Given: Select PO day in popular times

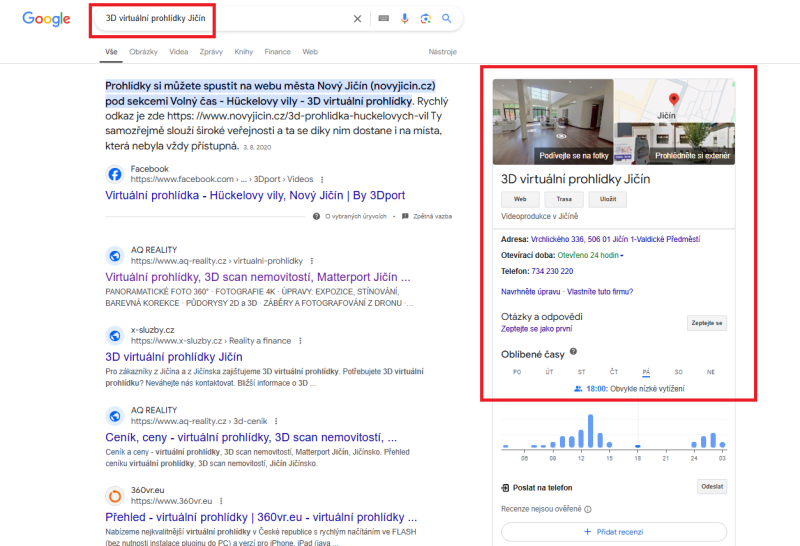Looking at the screenshot, I should coord(517,372).
